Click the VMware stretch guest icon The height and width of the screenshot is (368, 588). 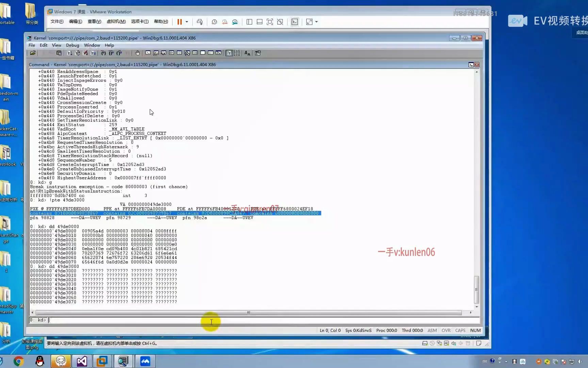[309, 22]
